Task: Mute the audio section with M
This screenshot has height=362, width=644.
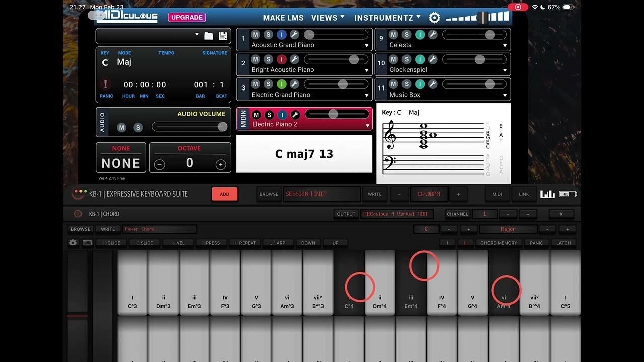Action: 121,128
